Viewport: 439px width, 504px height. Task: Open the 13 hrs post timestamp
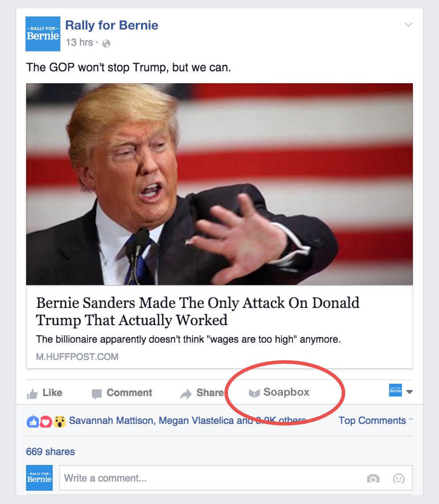pos(79,42)
